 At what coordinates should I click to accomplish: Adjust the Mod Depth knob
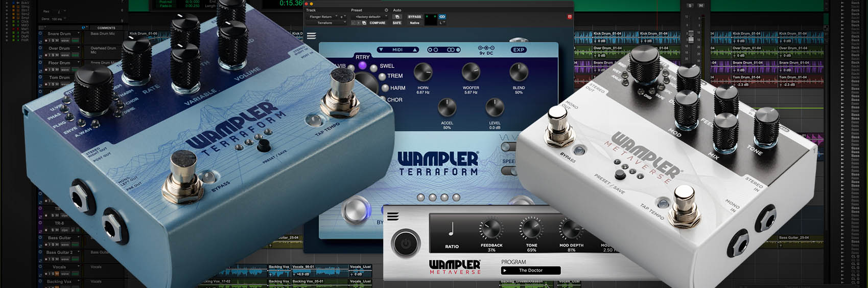[x=571, y=229]
